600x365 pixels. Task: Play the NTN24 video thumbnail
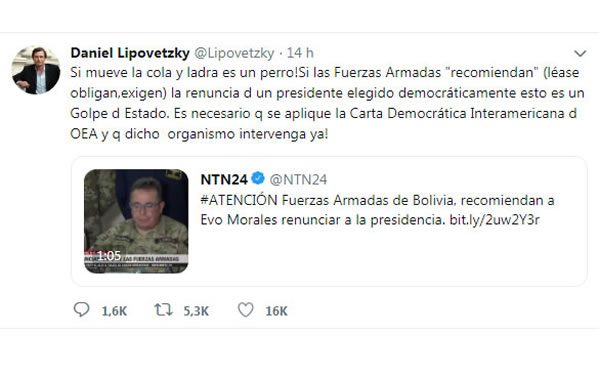tap(136, 221)
